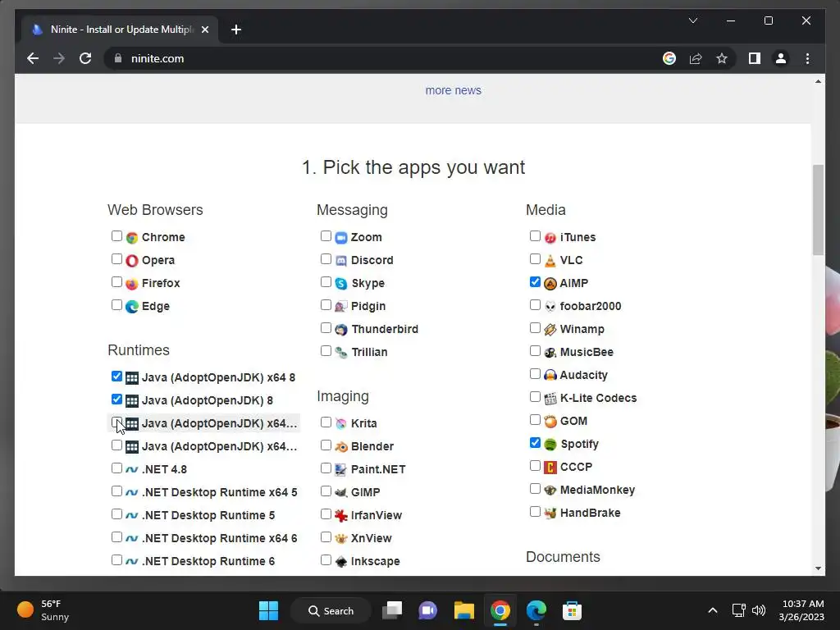This screenshot has width=840, height=630.
Task: Click the Google icon in address bar
Action: point(669,58)
